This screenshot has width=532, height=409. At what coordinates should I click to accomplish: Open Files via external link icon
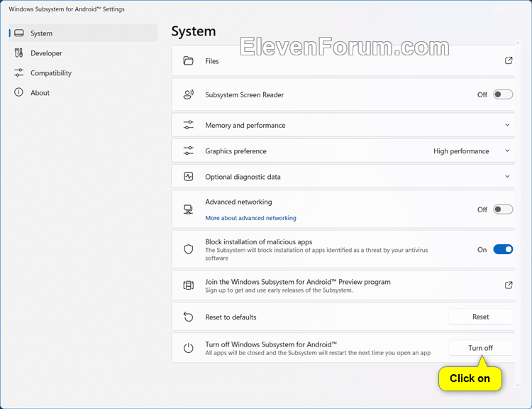[x=509, y=60]
